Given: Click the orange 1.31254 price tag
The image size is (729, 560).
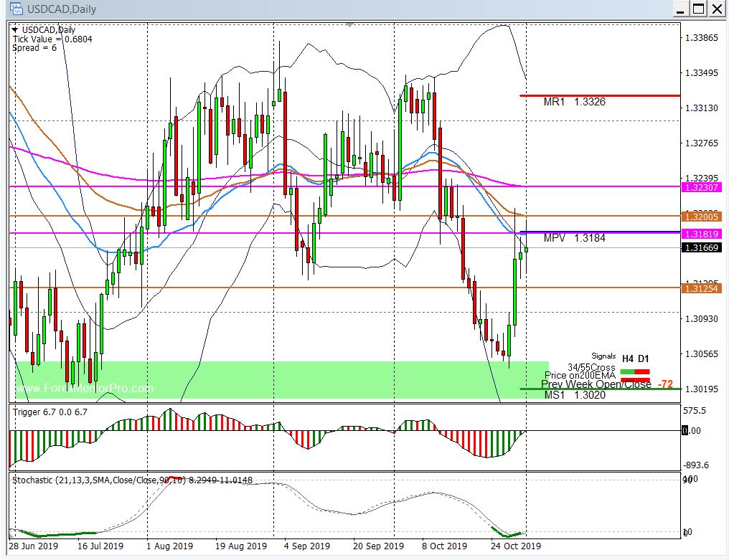Looking at the screenshot, I should (x=702, y=288).
